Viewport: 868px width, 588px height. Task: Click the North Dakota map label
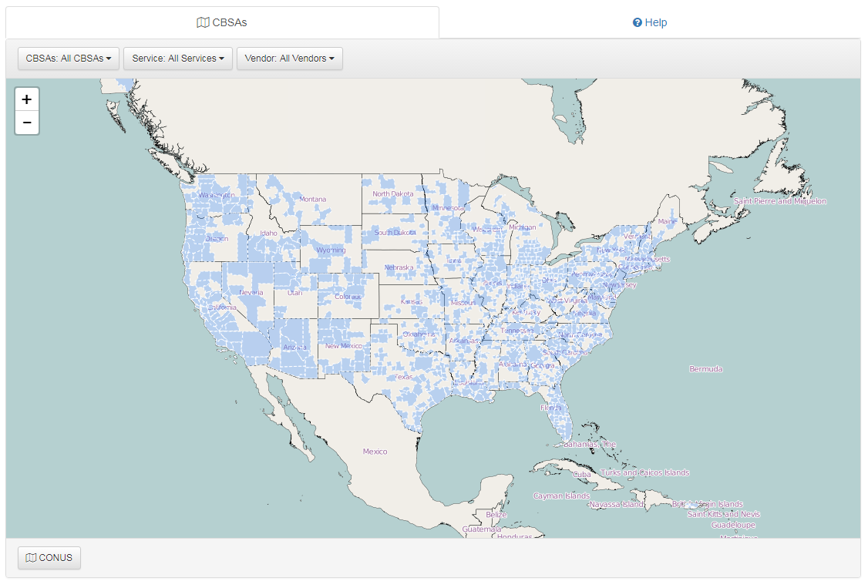[x=392, y=194]
